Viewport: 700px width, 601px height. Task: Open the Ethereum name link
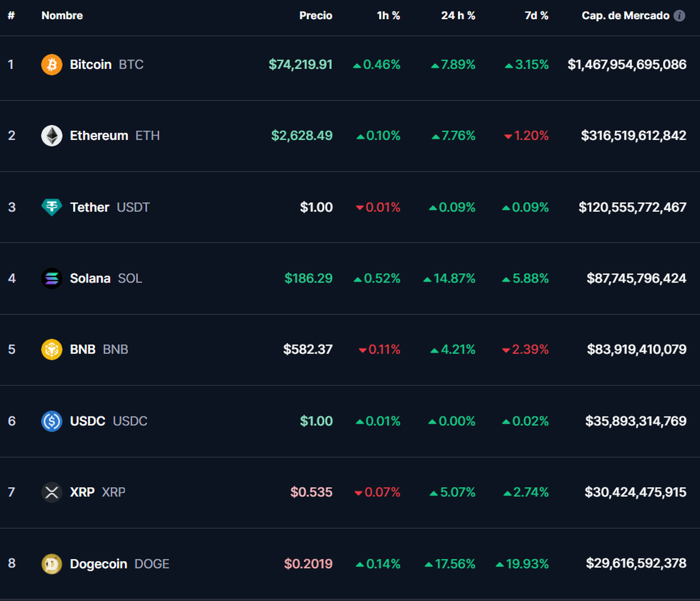[99, 136]
